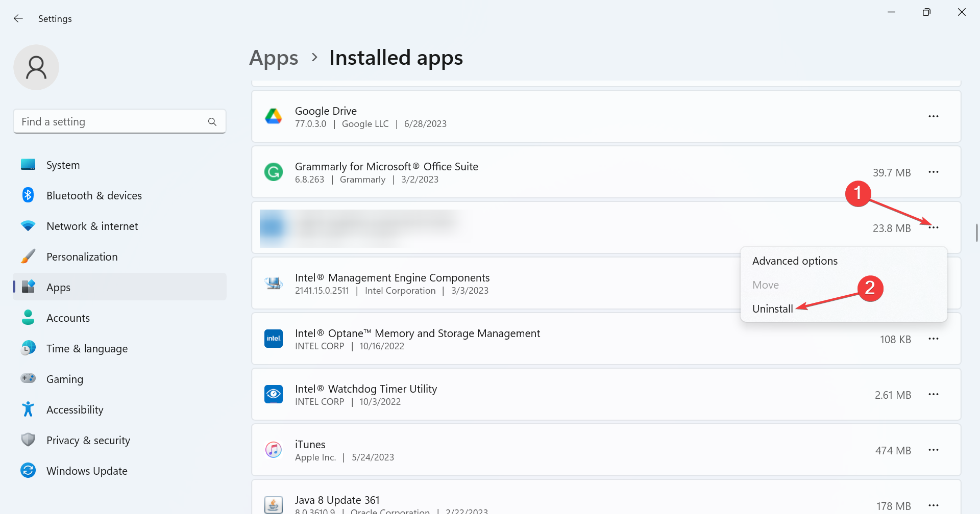Screen dimensions: 980x514
Task: Click the iTunes app icon
Action: coord(274,450)
